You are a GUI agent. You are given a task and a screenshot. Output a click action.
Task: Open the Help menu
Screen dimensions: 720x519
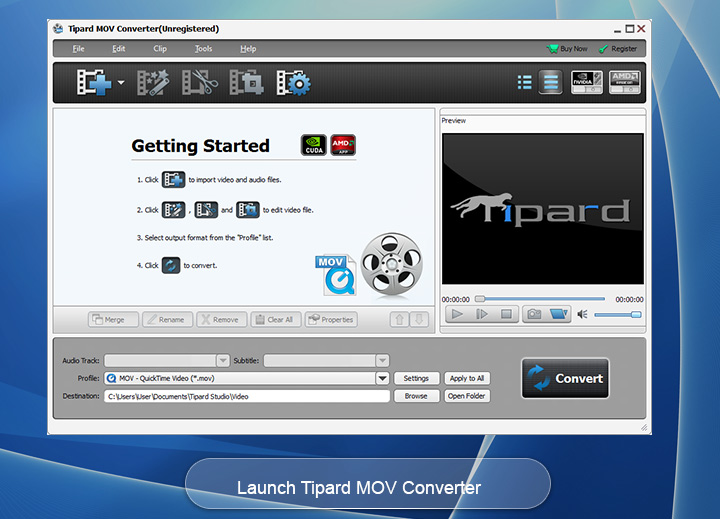(248, 49)
